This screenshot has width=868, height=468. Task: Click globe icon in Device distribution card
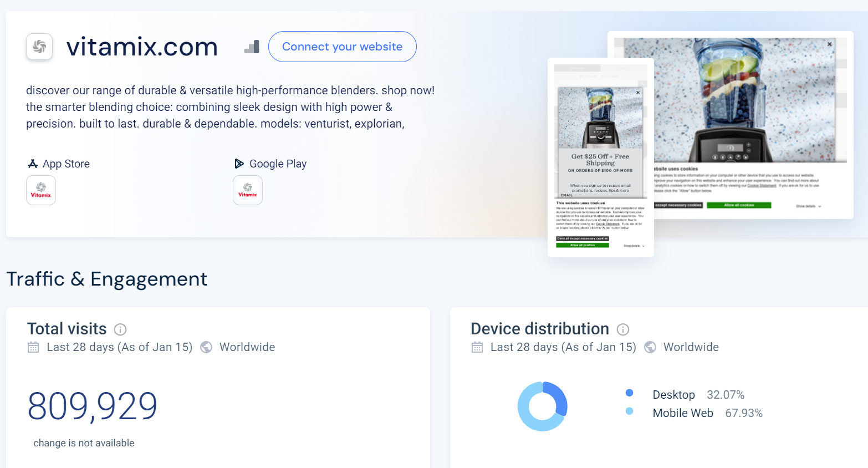650,347
